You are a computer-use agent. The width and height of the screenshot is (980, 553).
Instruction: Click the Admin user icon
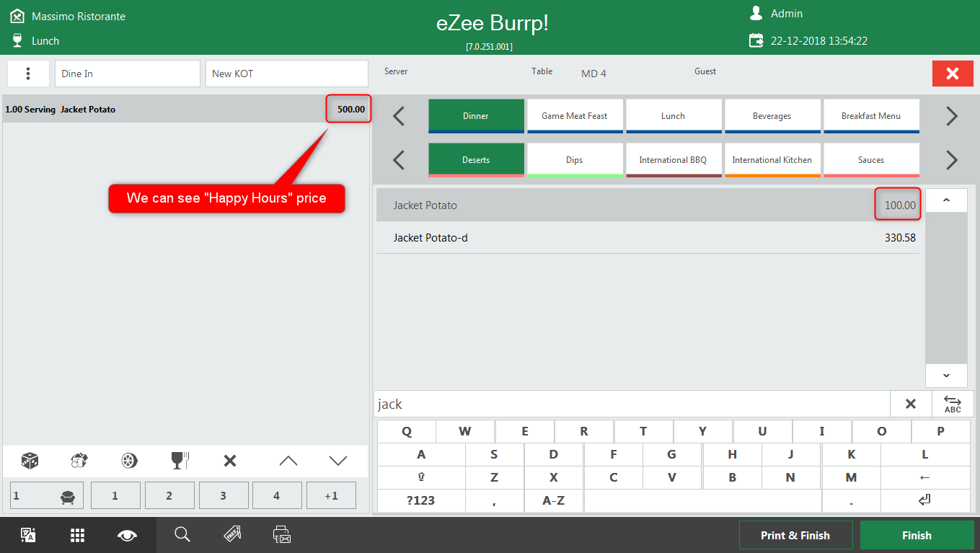coord(756,13)
